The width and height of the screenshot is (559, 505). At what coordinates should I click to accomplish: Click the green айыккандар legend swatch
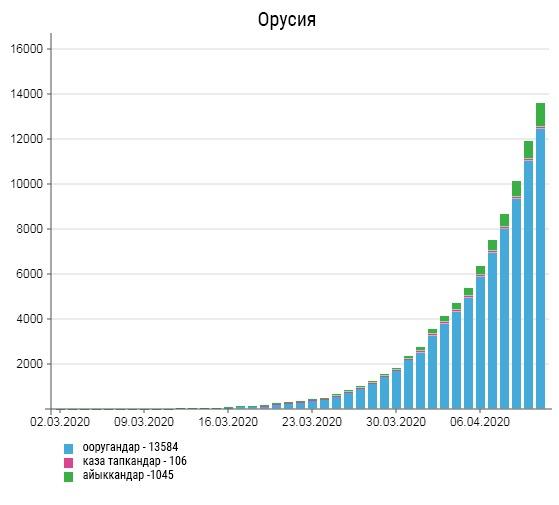[x=68, y=477]
